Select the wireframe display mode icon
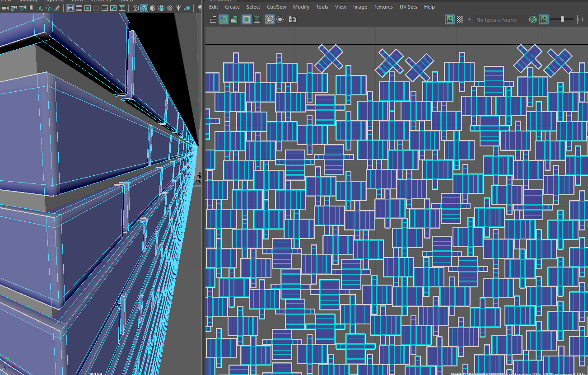 [136, 8]
